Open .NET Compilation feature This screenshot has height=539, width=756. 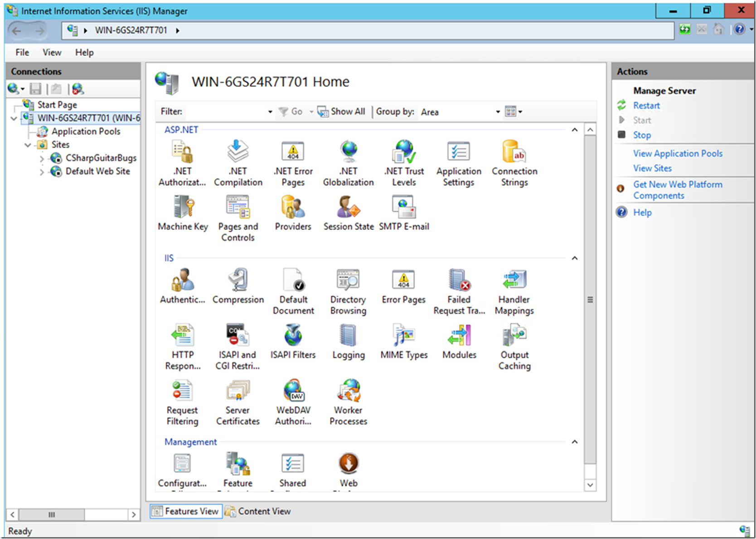pyautogui.click(x=238, y=163)
